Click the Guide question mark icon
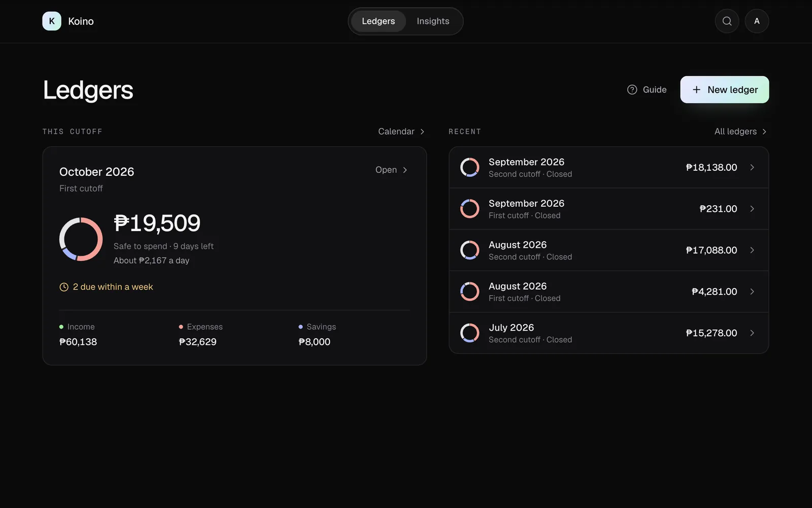The height and width of the screenshot is (508, 812). (x=632, y=89)
